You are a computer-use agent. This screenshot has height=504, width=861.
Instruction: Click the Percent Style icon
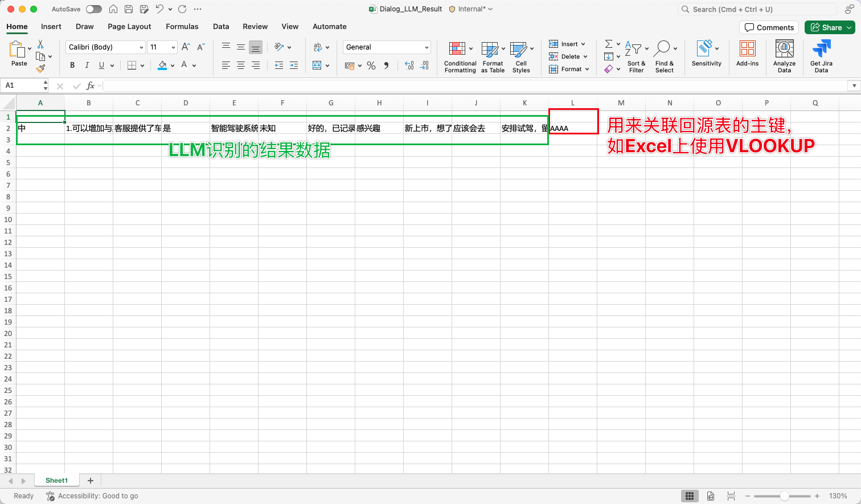[x=371, y=65]
